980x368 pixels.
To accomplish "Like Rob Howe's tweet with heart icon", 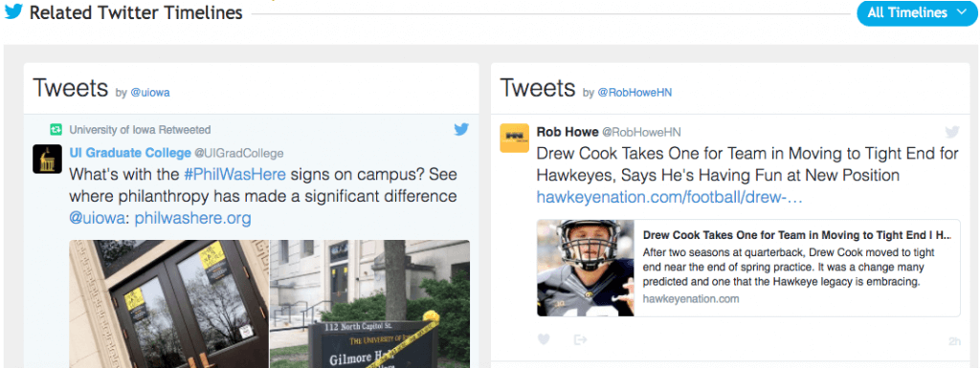I will point(544,339).
